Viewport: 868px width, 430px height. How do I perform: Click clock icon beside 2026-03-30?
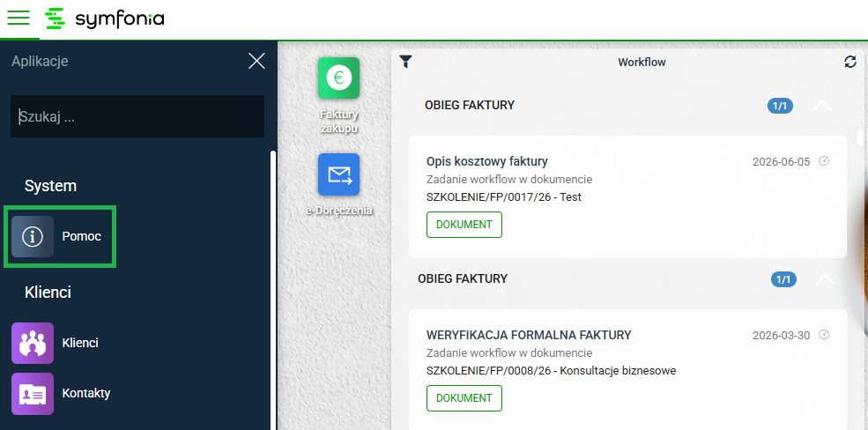824,334
